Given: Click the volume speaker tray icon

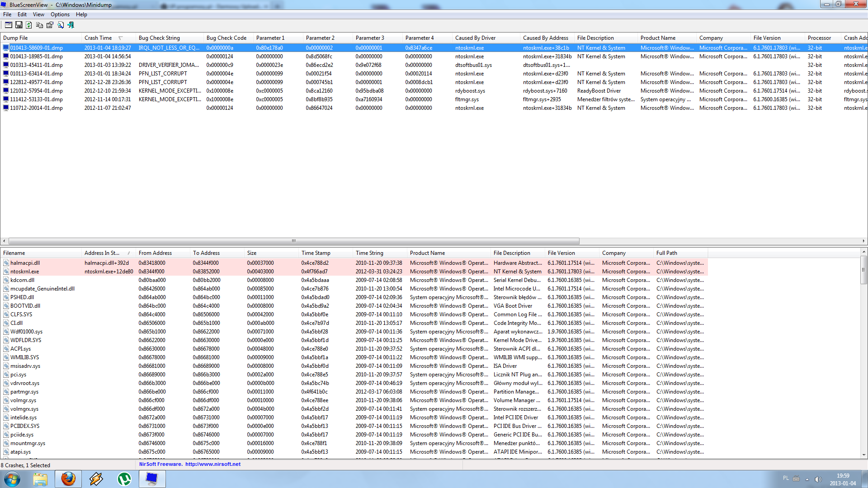Looking at the screenshot, I should click(818, 479).
